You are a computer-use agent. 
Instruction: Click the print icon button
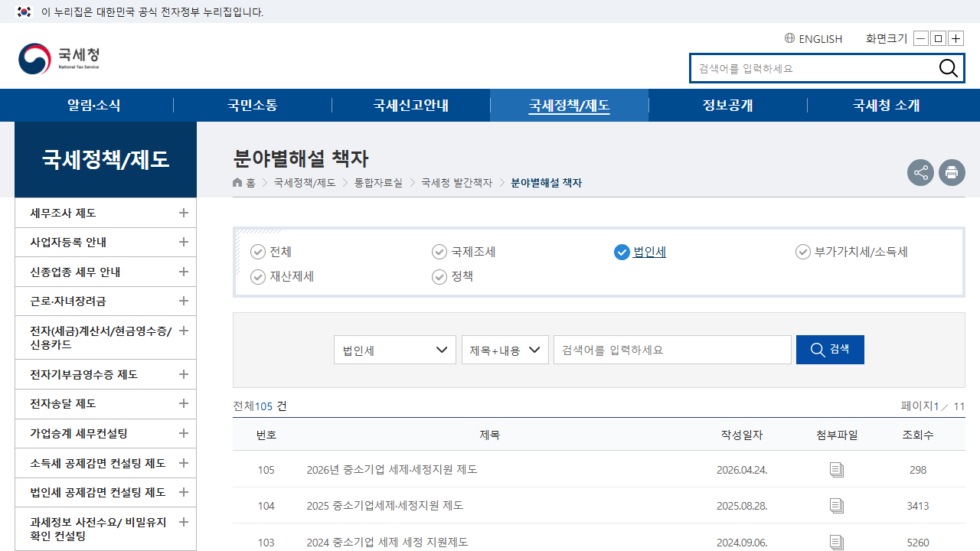pos(952,172)
